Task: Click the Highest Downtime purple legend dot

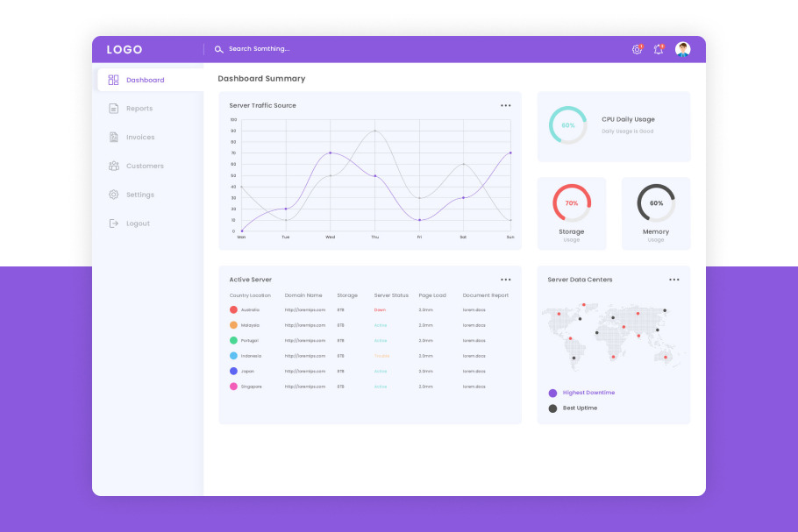Action: [552, 394]
